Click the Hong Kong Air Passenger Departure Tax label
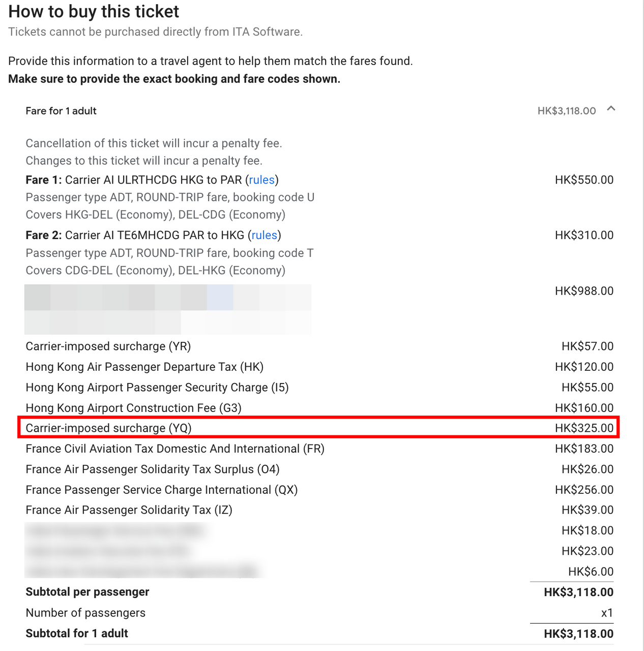This screenshot has height=651, width=644. 144,367
